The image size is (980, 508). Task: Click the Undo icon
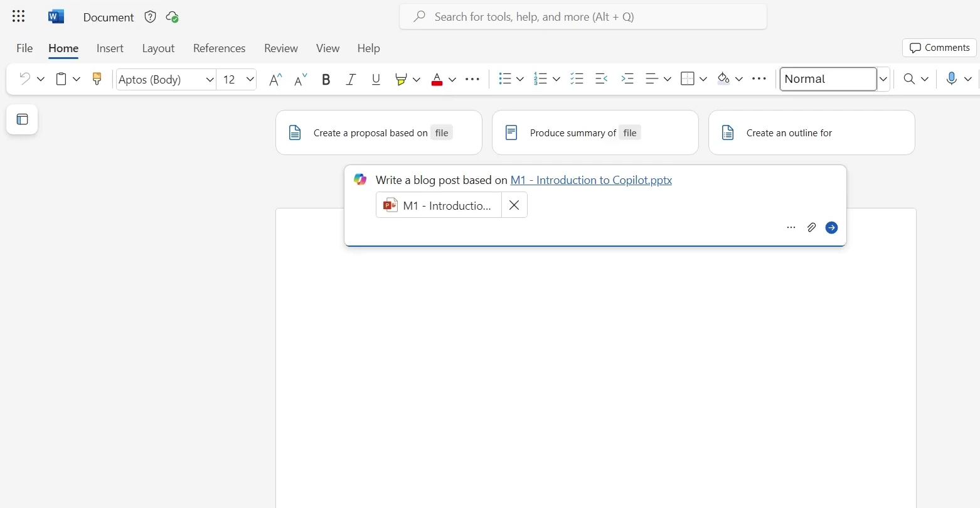[25, 79]
